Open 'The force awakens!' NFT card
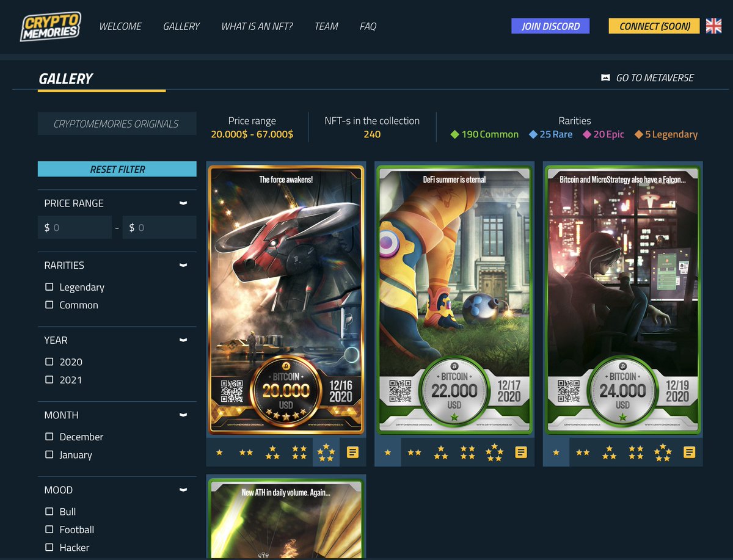Viewport: 733px width, 560px height. pyautogui.click(x=286, y=299)
